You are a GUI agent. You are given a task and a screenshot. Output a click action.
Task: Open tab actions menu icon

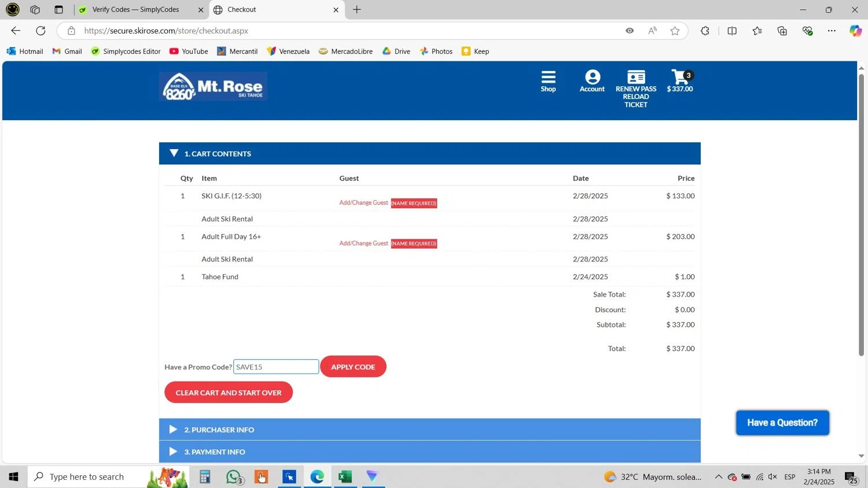coord(58,9)
